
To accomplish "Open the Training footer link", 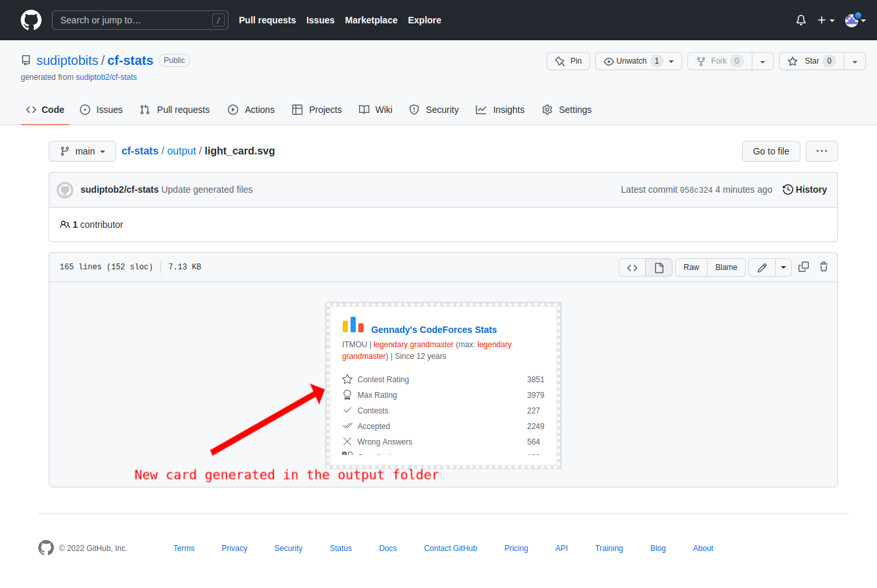I will tap(609, 548).
